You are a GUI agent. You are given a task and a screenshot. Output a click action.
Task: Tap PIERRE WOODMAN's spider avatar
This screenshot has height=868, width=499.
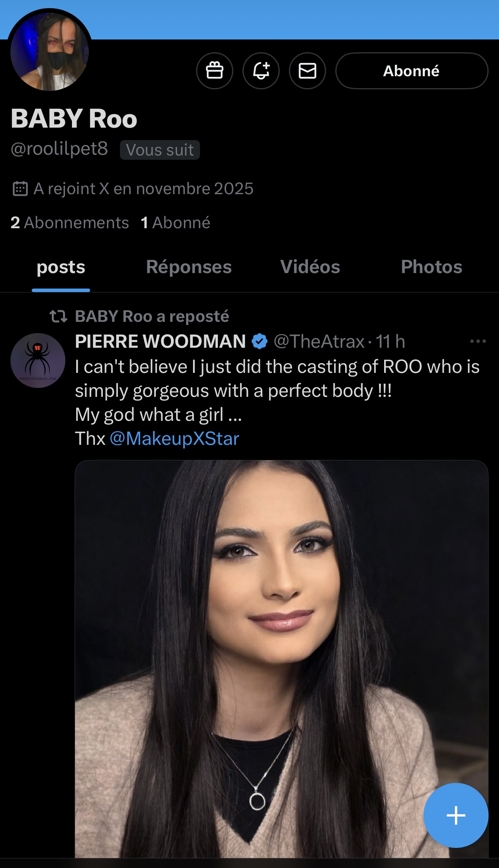(x=38, y=360)
